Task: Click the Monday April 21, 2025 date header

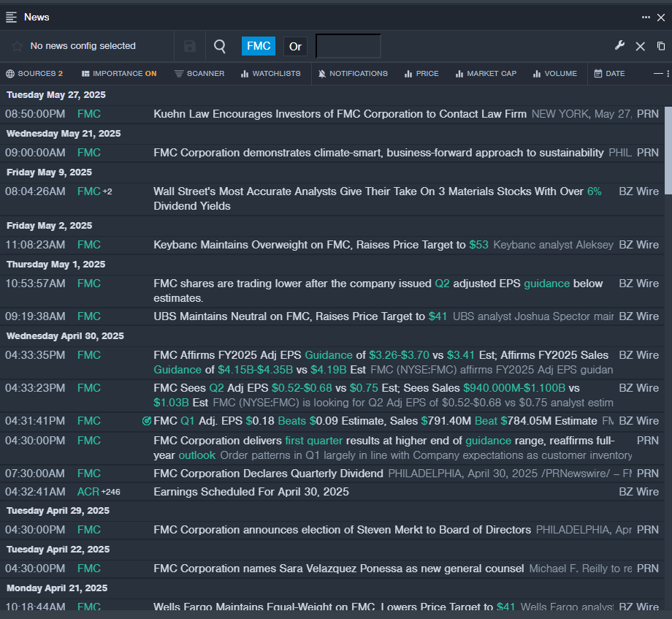Action: [x=57, y=588]
